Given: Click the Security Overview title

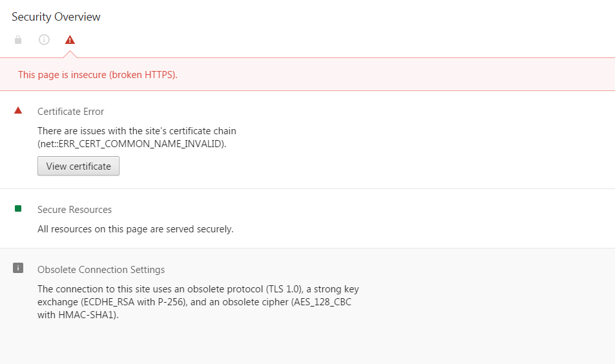Looking at the screenshot, I should click(56, 17).
